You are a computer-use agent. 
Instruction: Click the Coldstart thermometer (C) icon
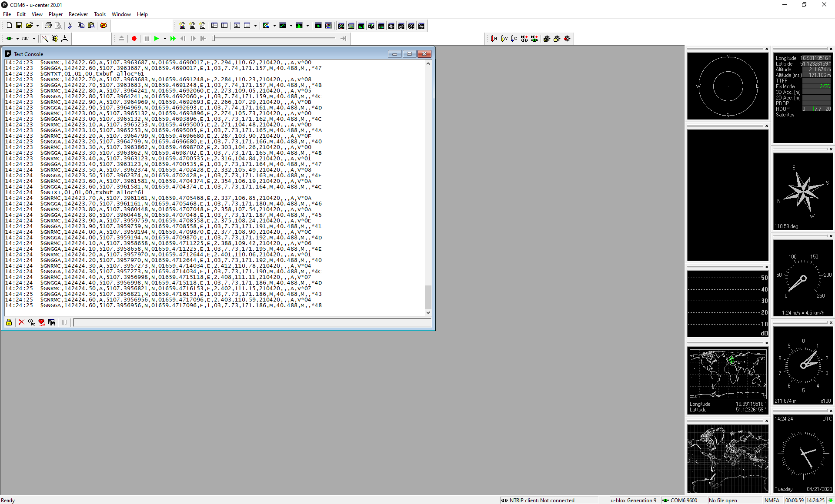coord(514,39)
